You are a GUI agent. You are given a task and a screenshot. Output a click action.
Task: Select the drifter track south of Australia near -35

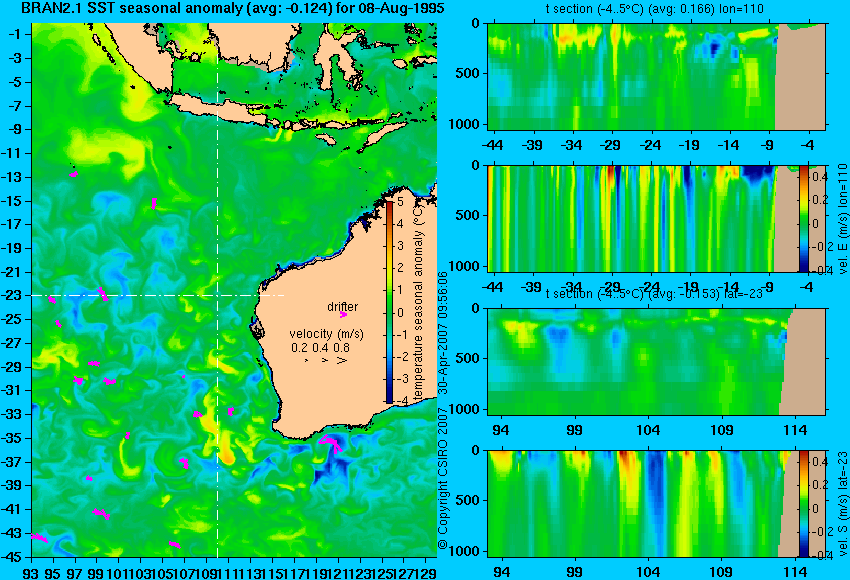click(x=331, y=444)
